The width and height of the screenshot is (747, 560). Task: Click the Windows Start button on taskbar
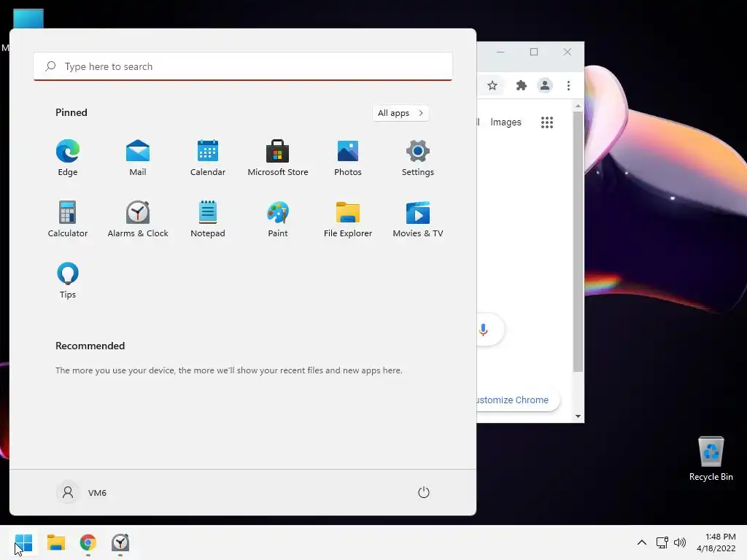(x=23, y=542)
